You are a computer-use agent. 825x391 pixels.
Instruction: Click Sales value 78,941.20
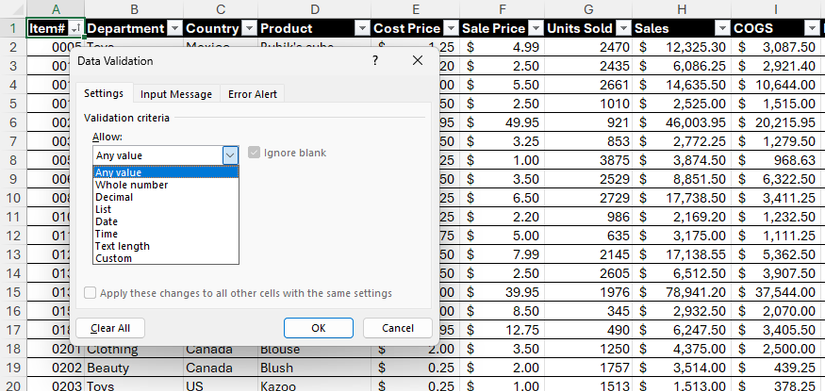pos(682,293)
